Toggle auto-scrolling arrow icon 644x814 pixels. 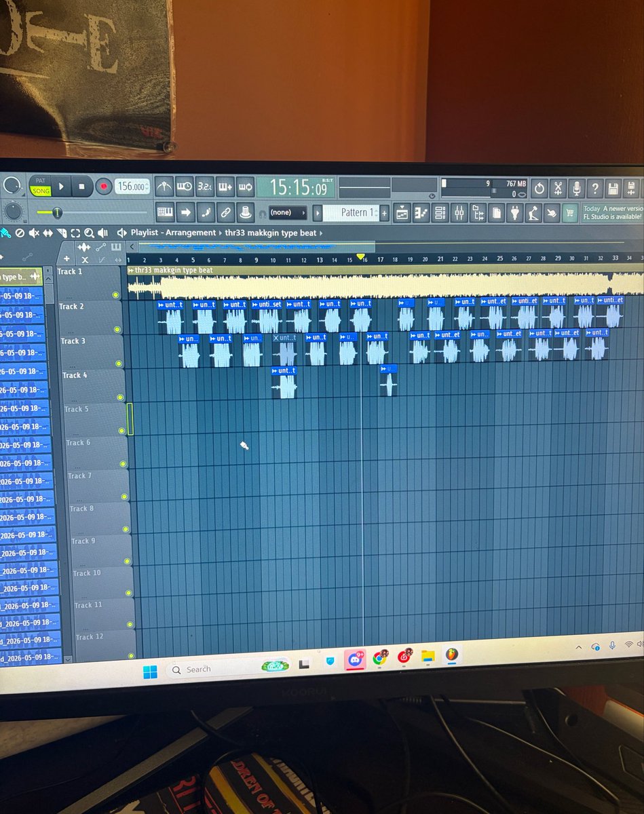[185, 212]
